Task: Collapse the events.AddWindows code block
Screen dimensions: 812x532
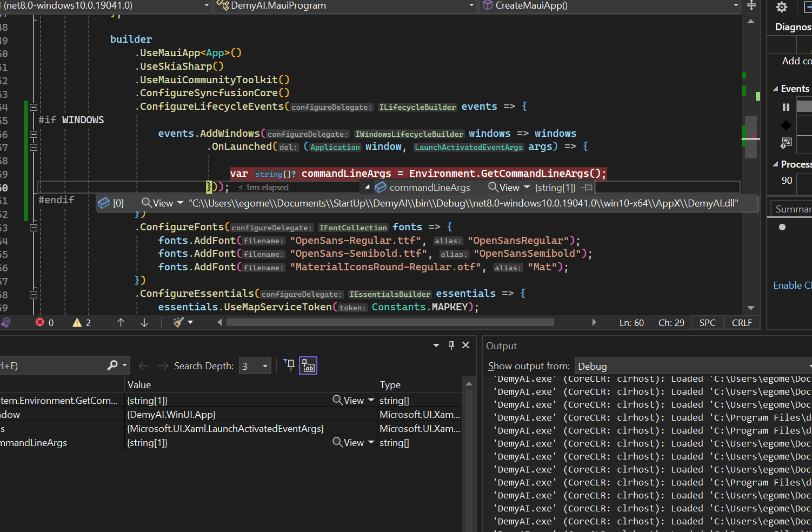Action: pos(33,134)
